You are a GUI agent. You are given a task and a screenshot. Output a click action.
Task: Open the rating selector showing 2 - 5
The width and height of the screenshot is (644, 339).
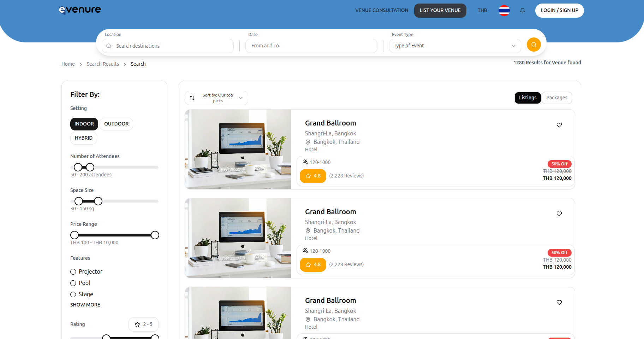point(143,324)
